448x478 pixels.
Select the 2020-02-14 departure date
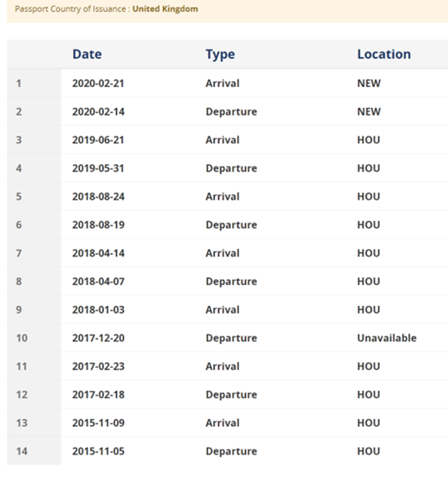(x=99, y=111)
